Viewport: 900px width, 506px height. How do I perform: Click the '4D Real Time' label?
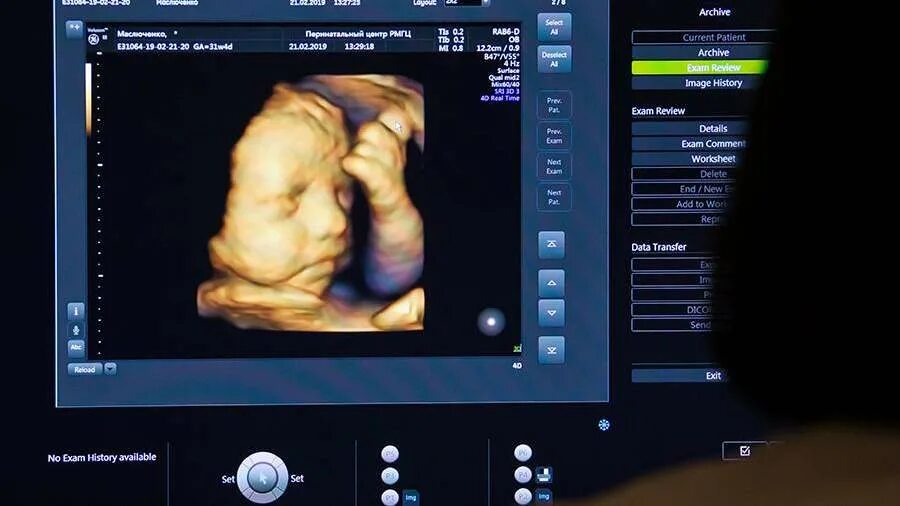(500, 98)
